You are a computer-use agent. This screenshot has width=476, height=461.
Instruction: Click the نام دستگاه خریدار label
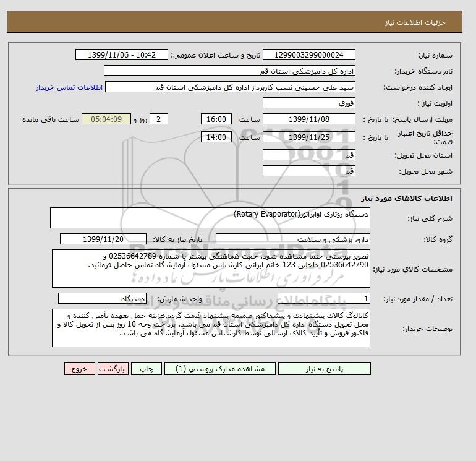tap(423, 71)
